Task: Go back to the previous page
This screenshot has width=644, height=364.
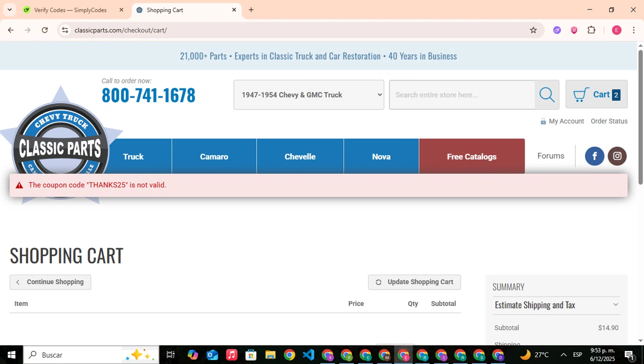Action: [x=11, y=30]
